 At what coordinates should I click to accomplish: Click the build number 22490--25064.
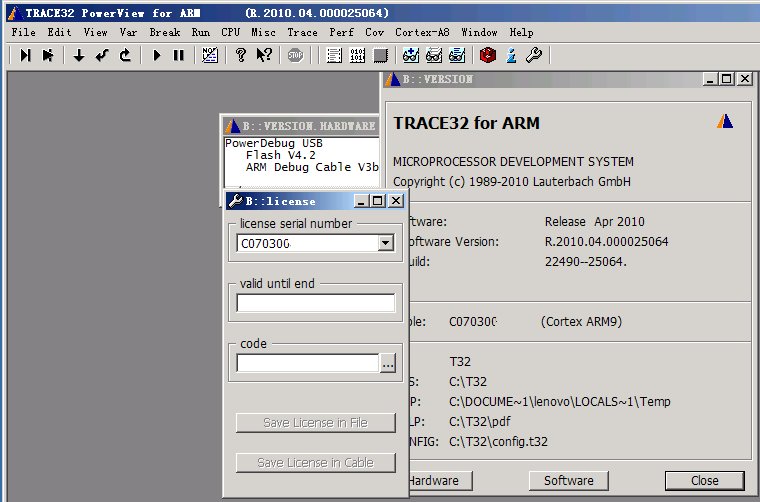tap(586, 262)
